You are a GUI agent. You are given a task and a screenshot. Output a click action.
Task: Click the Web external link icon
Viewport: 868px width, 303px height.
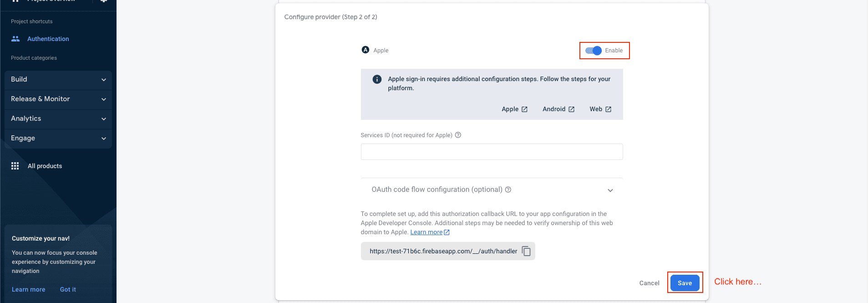pos(608,109)
